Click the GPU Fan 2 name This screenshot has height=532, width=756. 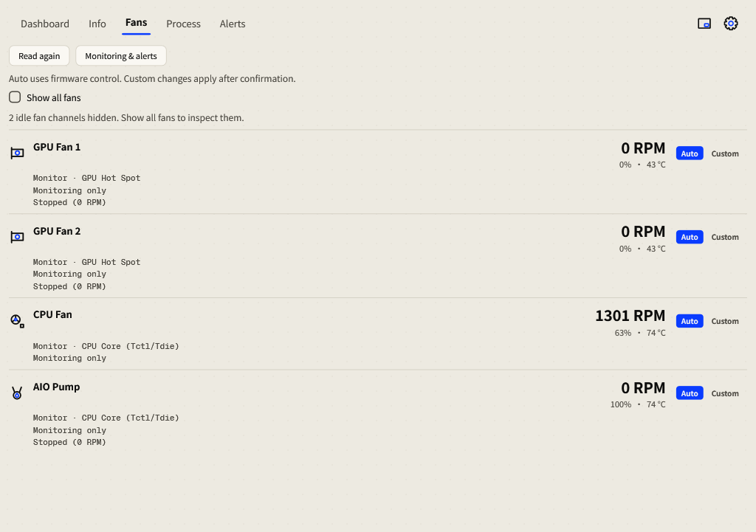[x=57, y=231]
